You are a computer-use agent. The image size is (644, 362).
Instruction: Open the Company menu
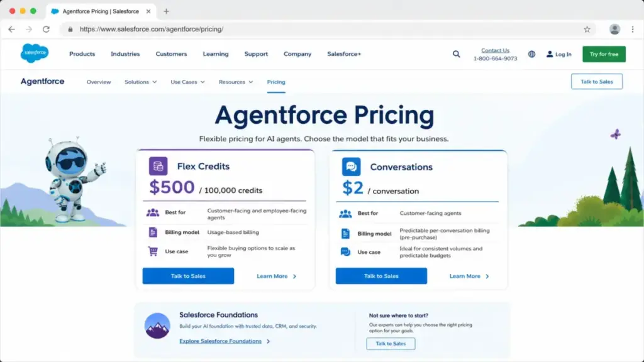(x=297, y=54)
